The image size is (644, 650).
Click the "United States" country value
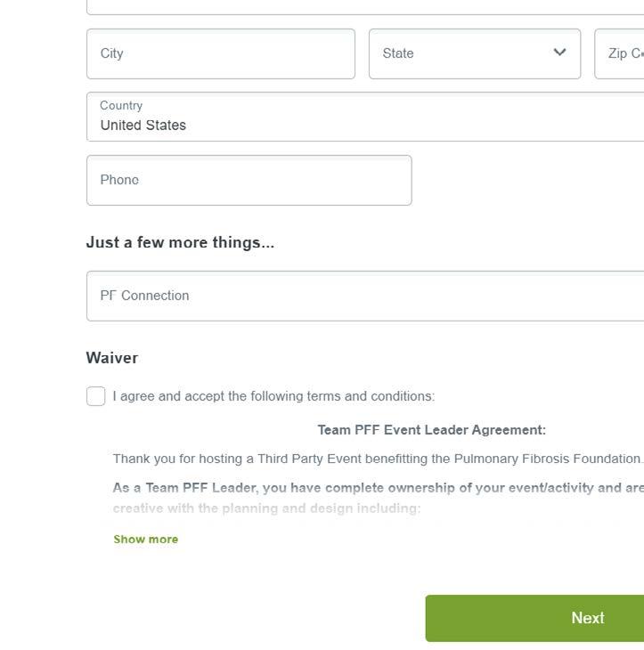(143, 126)
